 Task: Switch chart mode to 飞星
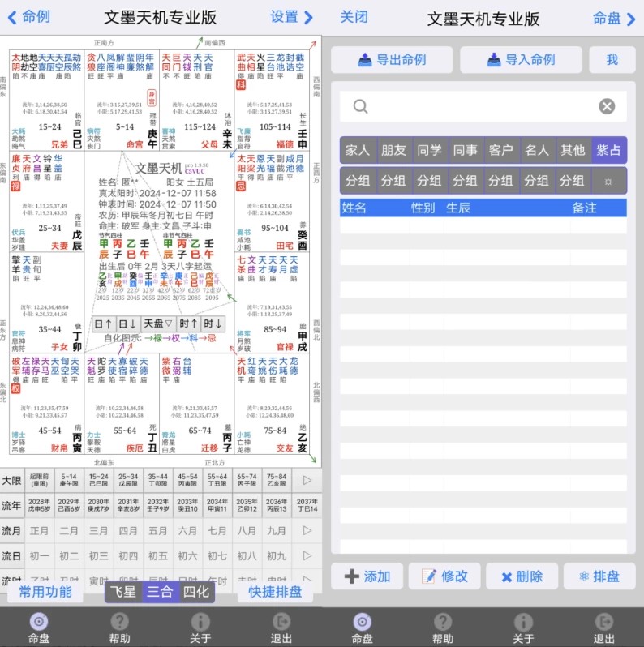click(123, 592)
